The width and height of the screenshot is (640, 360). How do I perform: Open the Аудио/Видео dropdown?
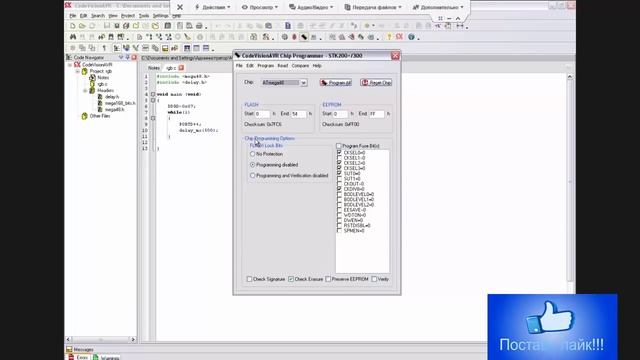click(x=311, y=7)
